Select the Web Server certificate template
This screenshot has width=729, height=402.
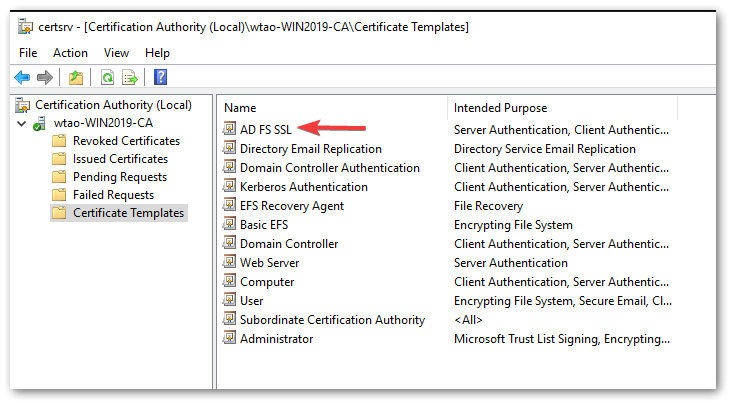(x=269, y=263)
